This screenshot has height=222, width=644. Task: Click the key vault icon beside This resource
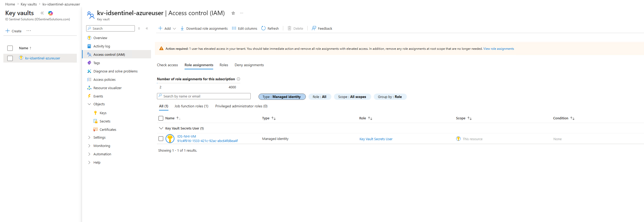point(458,139)
